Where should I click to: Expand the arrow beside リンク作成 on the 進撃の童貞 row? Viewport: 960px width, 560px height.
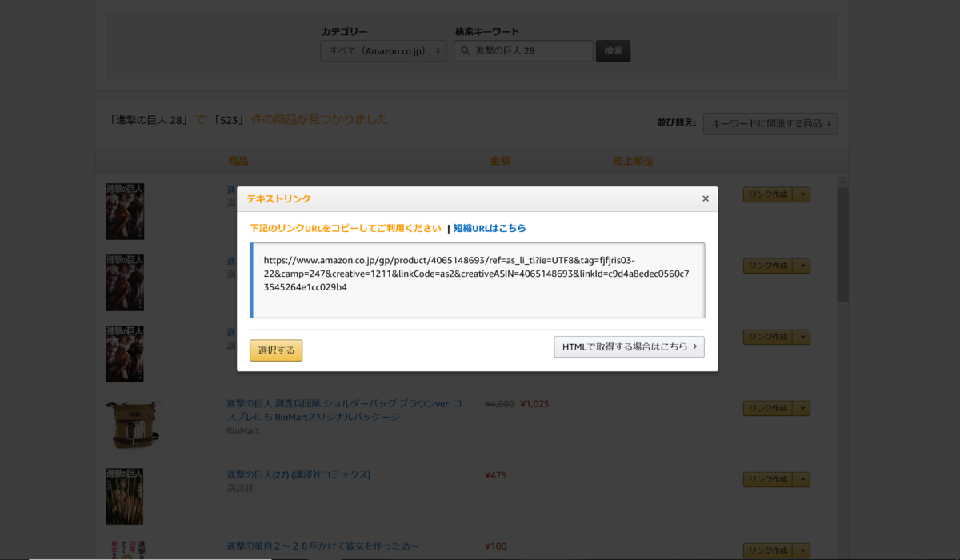(x=802, y=550)
